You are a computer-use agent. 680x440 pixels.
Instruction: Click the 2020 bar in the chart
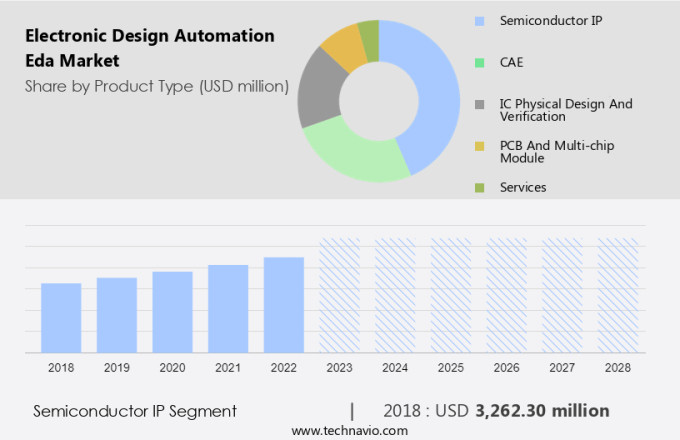pos(172,311)
